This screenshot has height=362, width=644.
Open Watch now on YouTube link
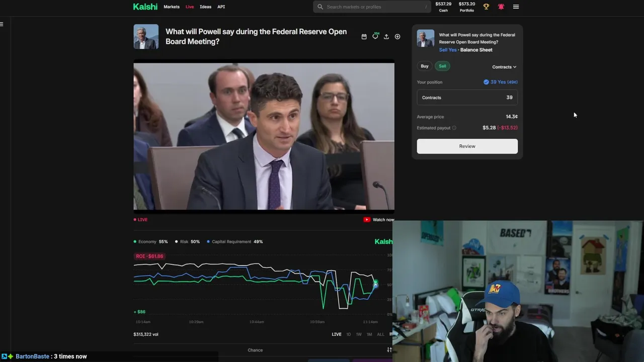[x=379, y=220]
